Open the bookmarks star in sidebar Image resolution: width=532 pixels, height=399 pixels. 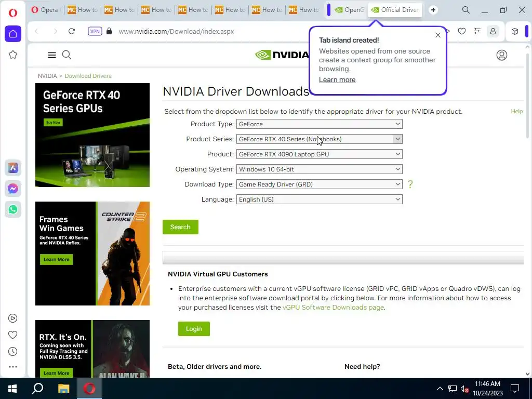pyautogui.click(x=13, y=55)
